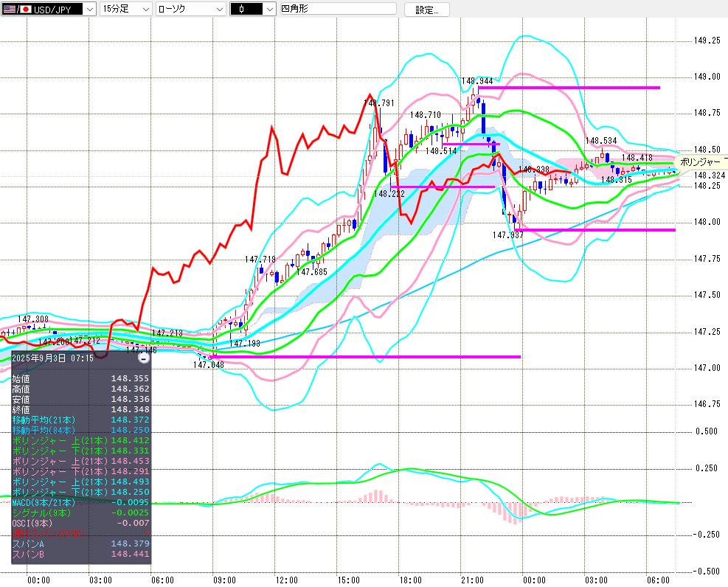Image resolution: width=728 pixels, height=587 pixels.
Task: Click the 148.222 price label
Action: 389,194
